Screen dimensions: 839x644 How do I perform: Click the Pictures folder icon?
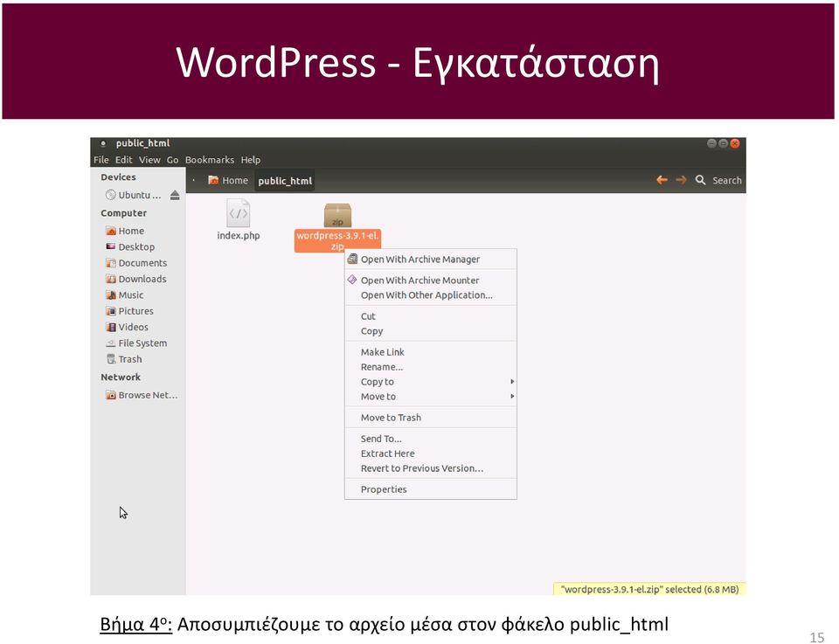(111, 311)
